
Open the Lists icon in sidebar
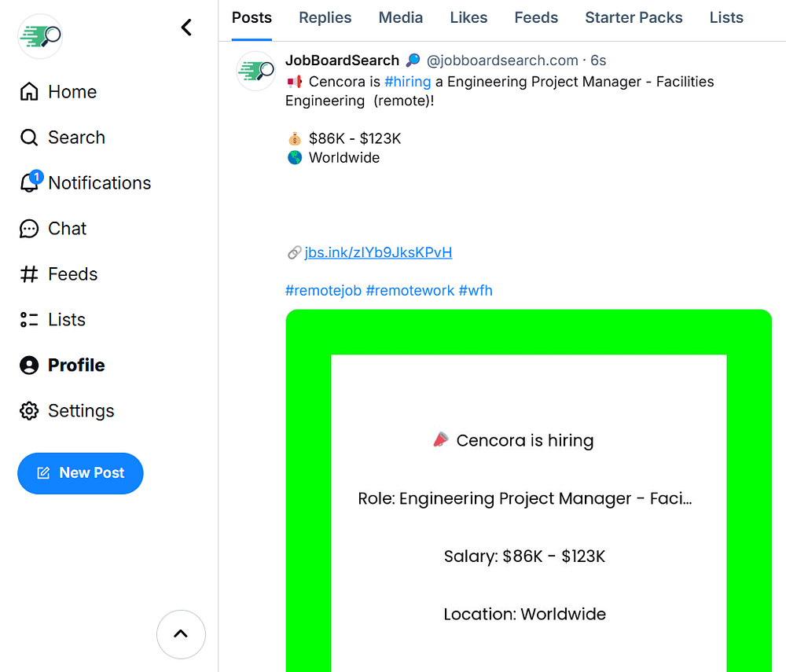coord(29,320)
